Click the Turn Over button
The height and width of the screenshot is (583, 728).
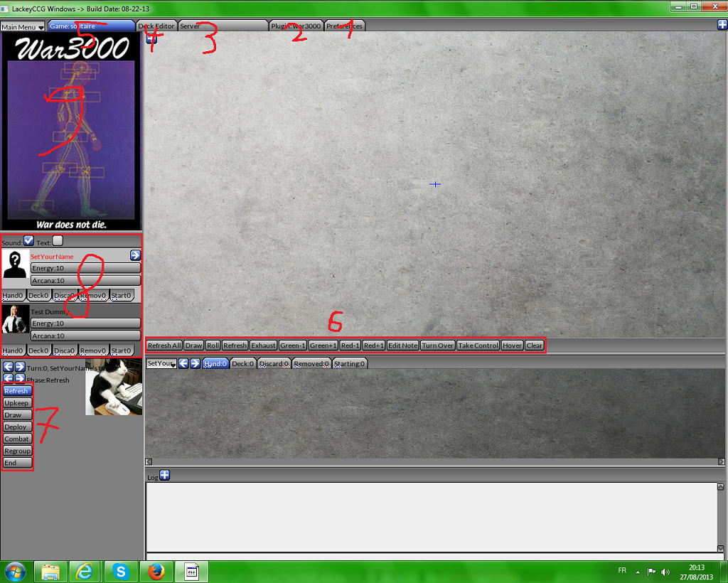coord(437,346)
